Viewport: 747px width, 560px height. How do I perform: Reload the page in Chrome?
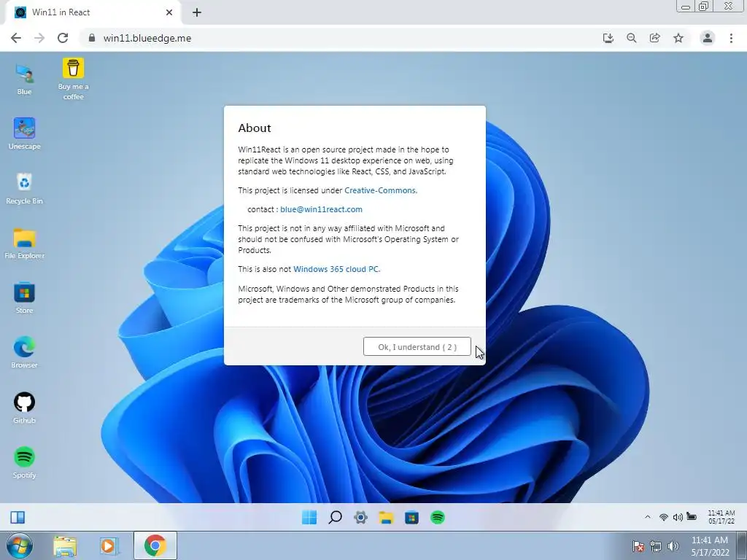63,38
